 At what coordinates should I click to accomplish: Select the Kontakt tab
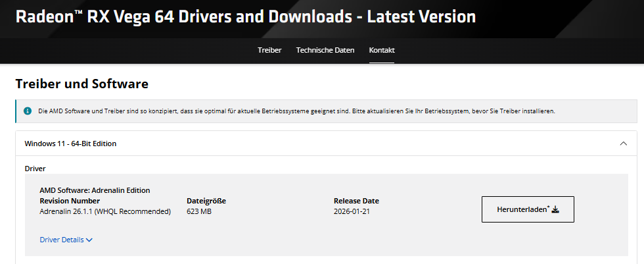(x=382, y=50)
